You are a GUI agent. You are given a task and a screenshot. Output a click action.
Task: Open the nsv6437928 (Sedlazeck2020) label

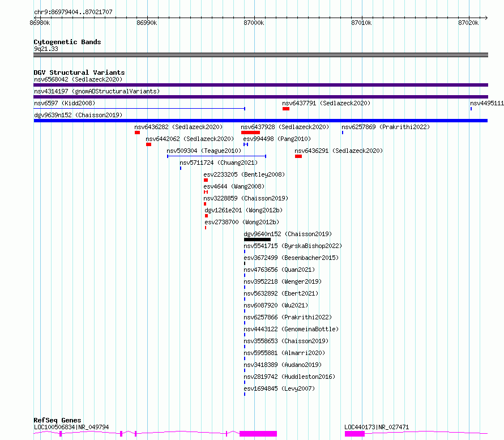(285, 127)
